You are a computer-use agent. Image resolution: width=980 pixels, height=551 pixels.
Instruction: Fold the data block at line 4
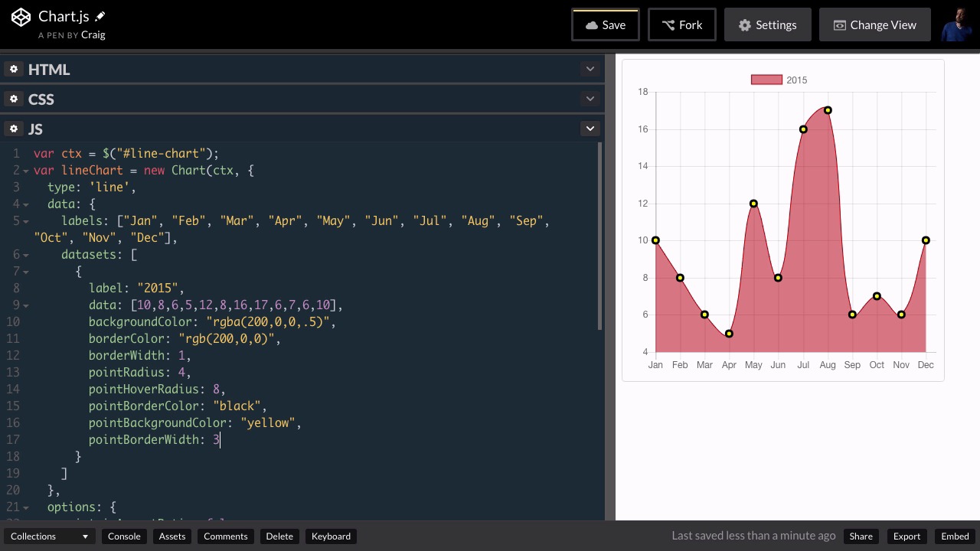pos(26,204)
